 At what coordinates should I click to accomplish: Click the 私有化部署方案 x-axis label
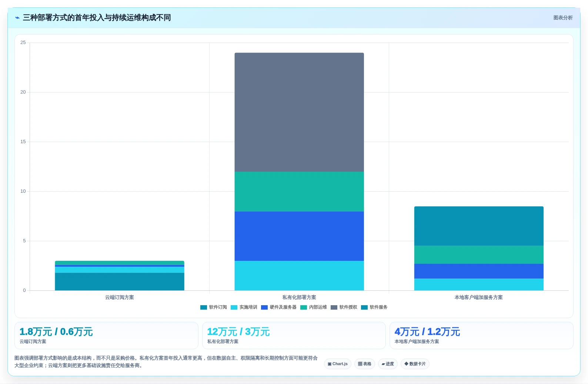pyautogui.click(x=299, y=297)
